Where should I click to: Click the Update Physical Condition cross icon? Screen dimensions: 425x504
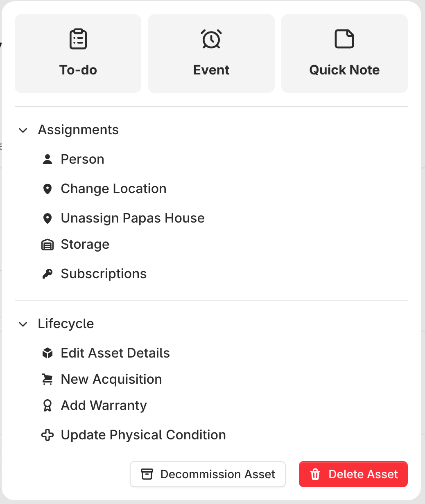[x=47, y=435]
